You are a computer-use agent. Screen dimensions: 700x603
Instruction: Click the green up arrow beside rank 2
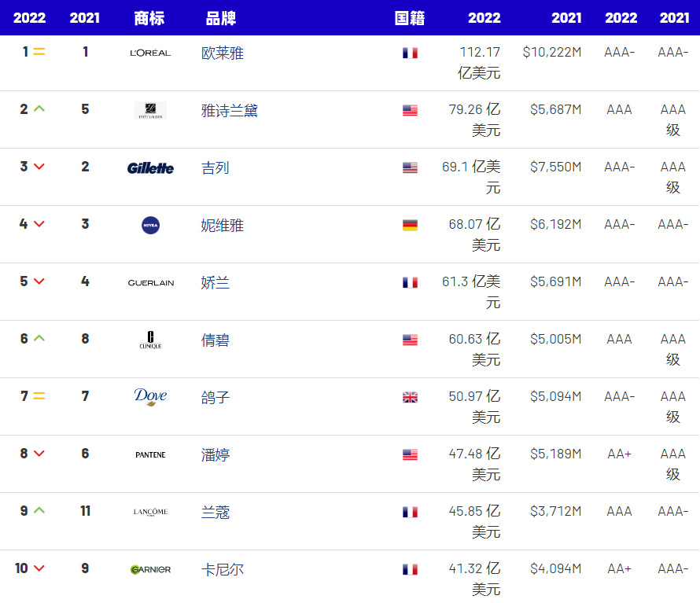coord(39,108)
